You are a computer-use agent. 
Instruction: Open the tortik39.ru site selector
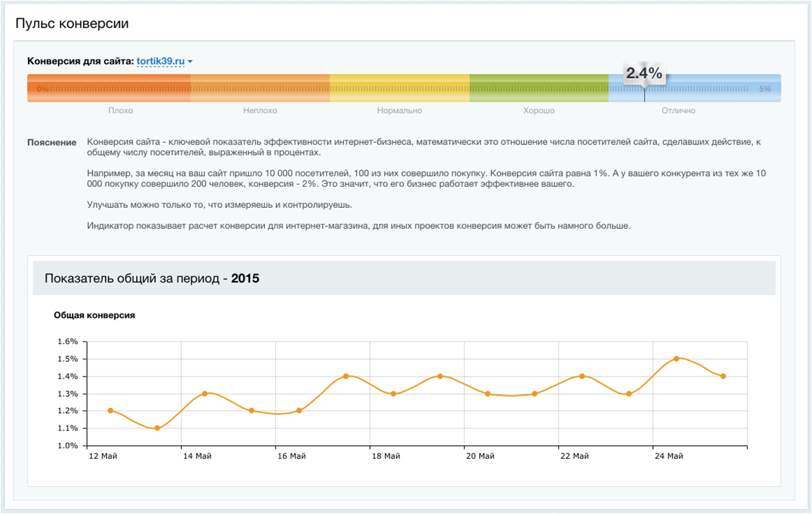pos(160,61)
